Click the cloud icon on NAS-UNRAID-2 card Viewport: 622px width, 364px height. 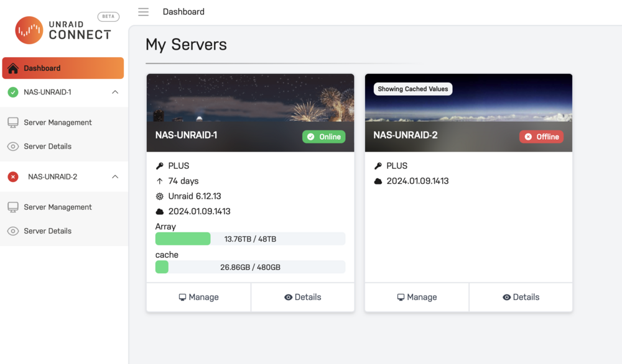378,181
